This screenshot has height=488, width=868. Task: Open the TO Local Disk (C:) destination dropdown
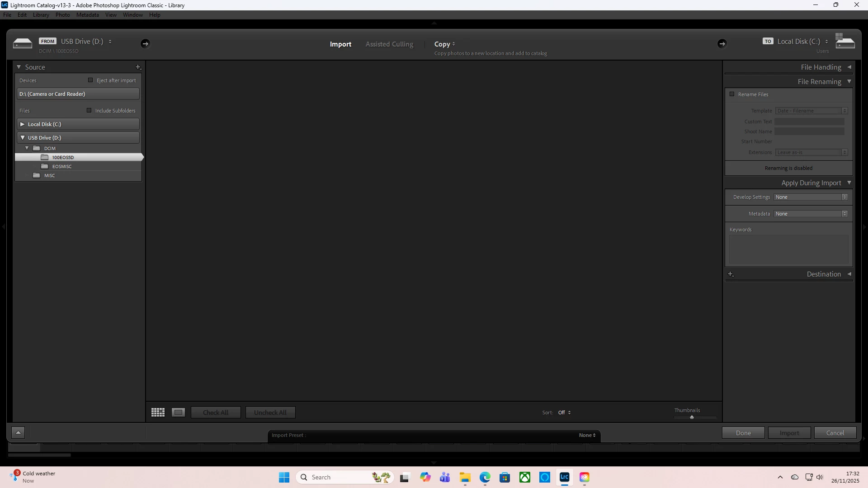point(803,41)
